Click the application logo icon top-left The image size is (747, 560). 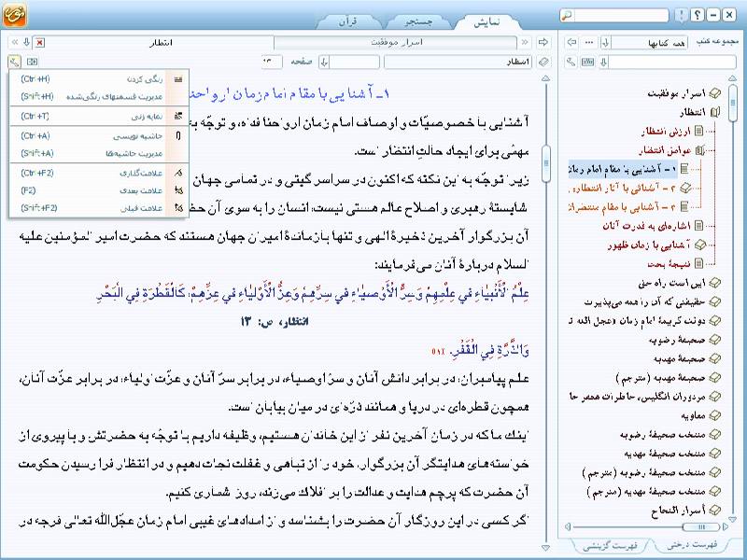click(x=14, y=15)
